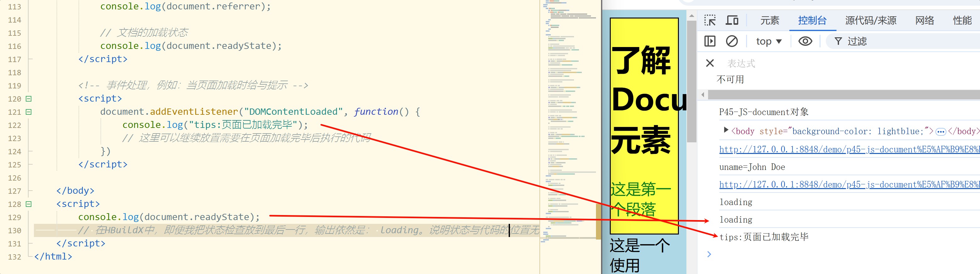980x274 pixels.
Task: Click the scroll-up arrow of page scrollbar
Action: click(x=692, y=16)
